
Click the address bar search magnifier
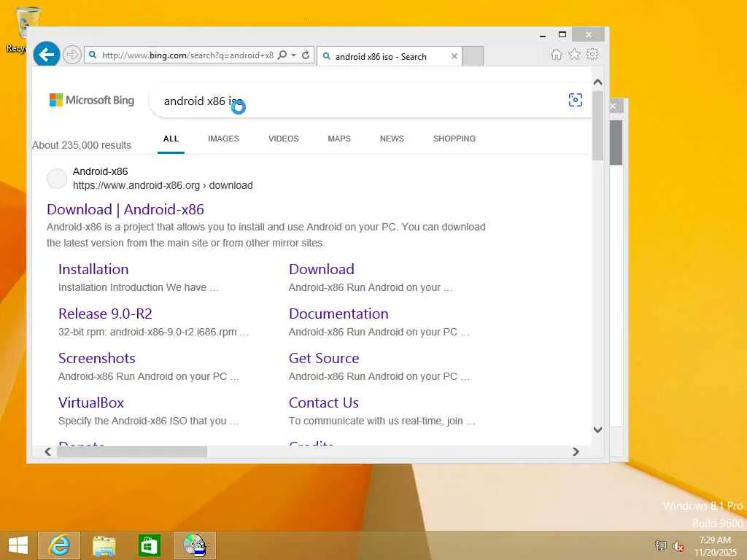(282, 55)
